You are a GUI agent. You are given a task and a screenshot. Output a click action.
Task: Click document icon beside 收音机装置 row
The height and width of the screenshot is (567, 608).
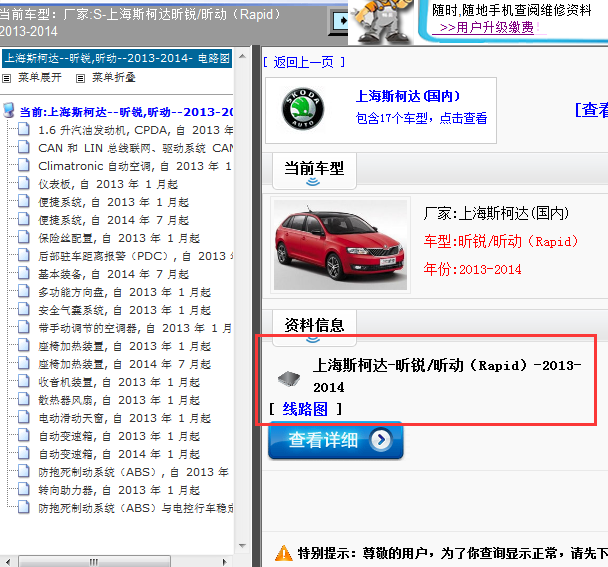24,380
